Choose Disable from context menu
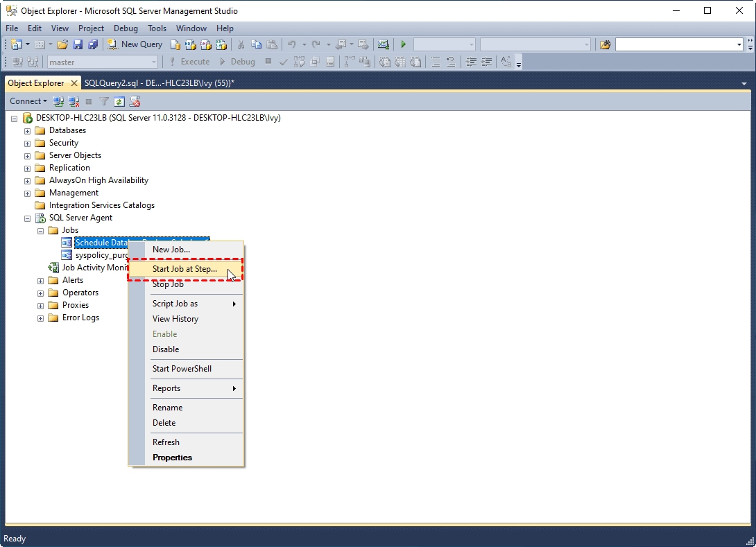This screenshot has width=756, height=547. pos(186,349)
